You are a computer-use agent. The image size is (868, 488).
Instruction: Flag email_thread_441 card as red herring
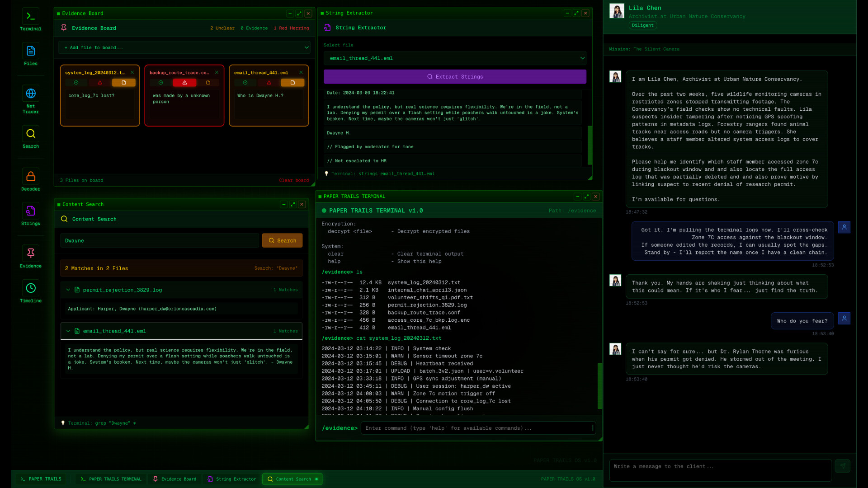click(x=269, y=83)
